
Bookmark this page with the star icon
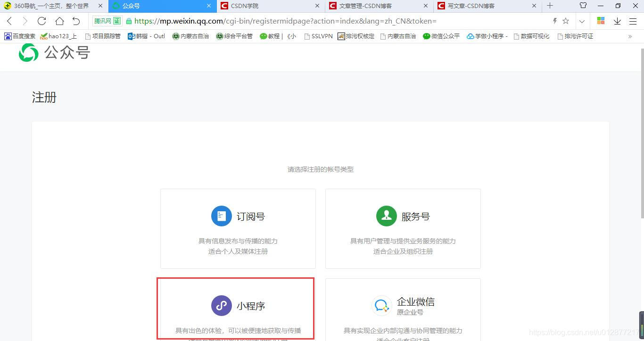point(566,21)
